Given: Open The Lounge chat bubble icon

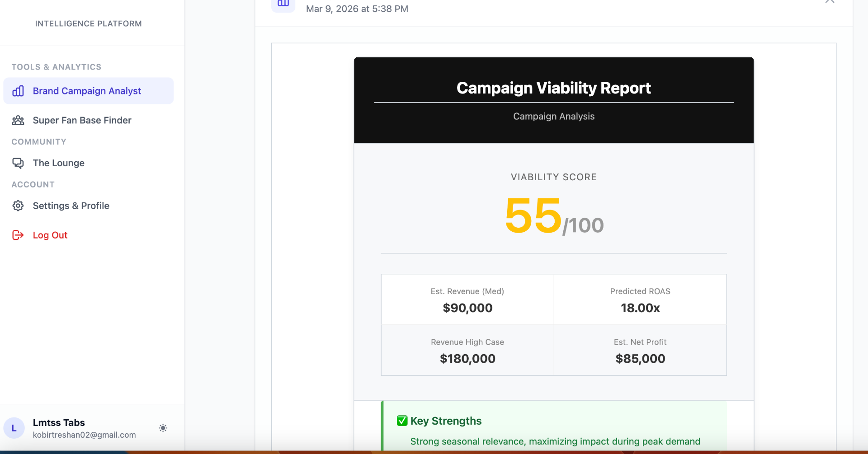Looking at the screenshot, I should [x=18, y=163].
